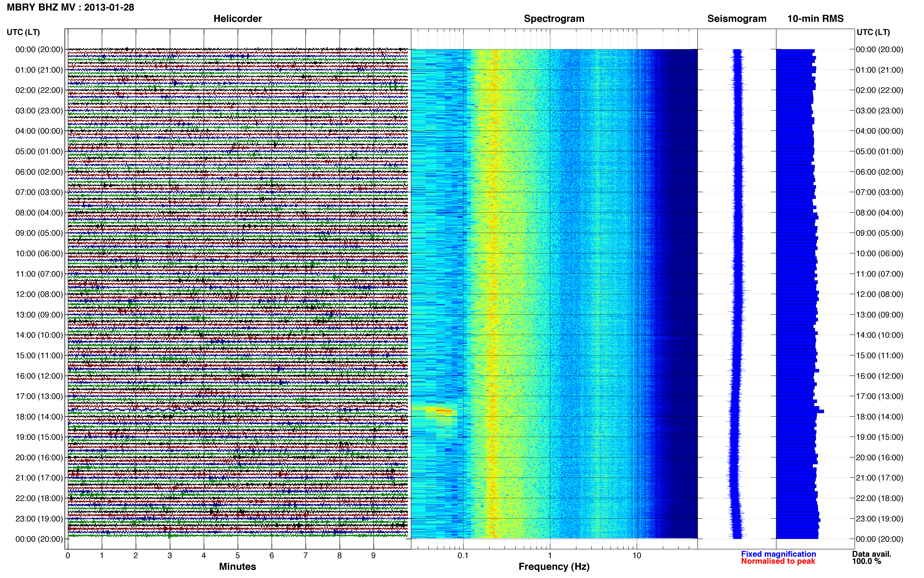
Task: Click the left 20:00 (16:00) time label
Action: (x=39, y=458)
